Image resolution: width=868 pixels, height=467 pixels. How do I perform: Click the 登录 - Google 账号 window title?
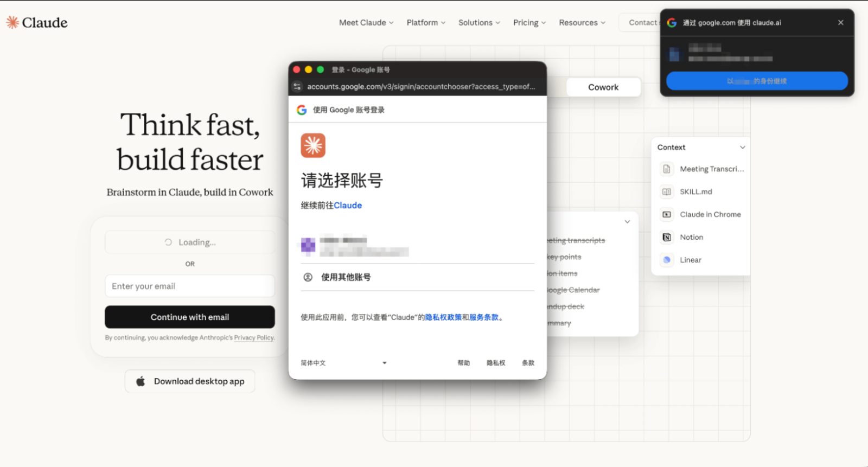361,70
